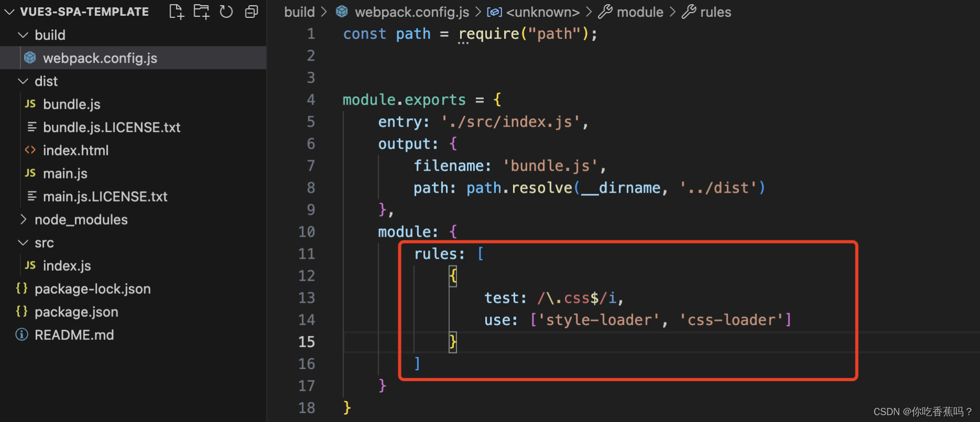Open main.js in the dist folder

pos(65,173)
